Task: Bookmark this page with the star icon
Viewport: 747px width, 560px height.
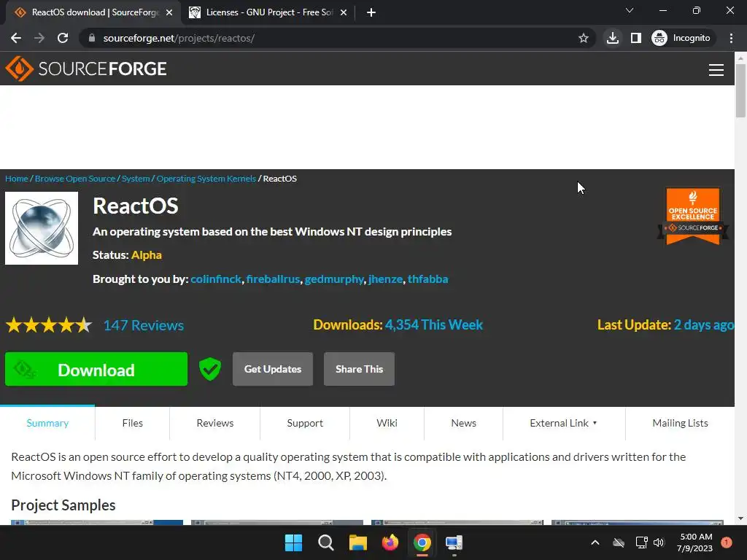Action: click(x=583, y=38)
